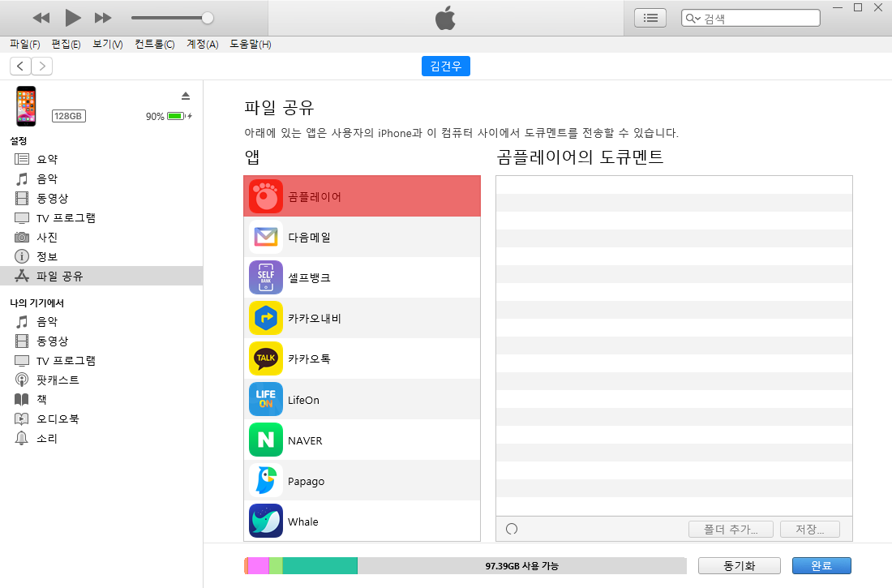892x588 pixels.
Task: Click the iPhone device thumbnail icon
Action: [x=26, y=106]
